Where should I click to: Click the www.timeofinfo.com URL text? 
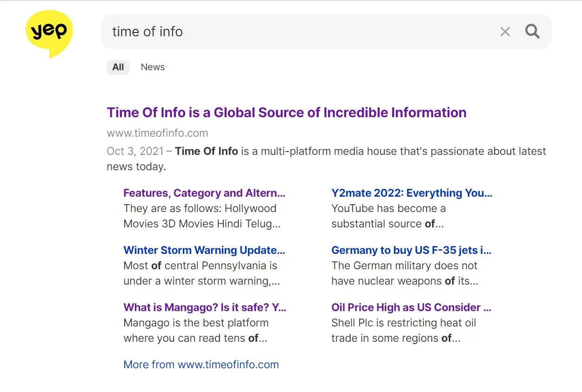point(157,133)
